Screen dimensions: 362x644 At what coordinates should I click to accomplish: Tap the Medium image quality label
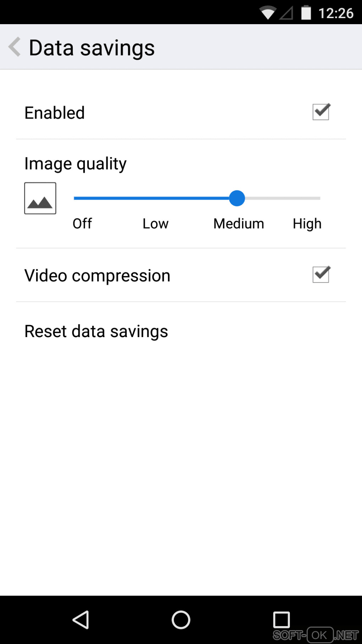click(238, 223)
